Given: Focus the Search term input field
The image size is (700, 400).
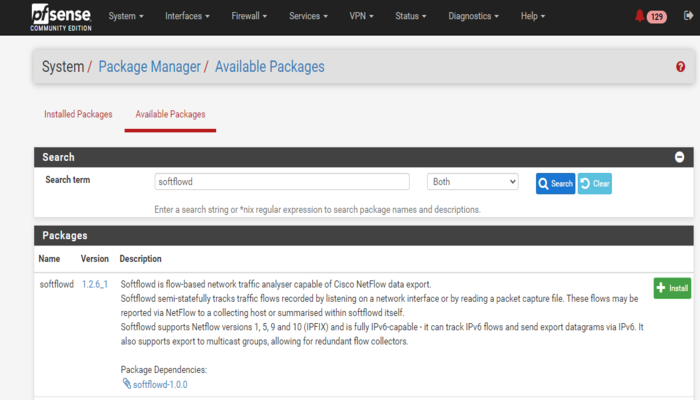Looking at the screenshot, I should 282,182.
